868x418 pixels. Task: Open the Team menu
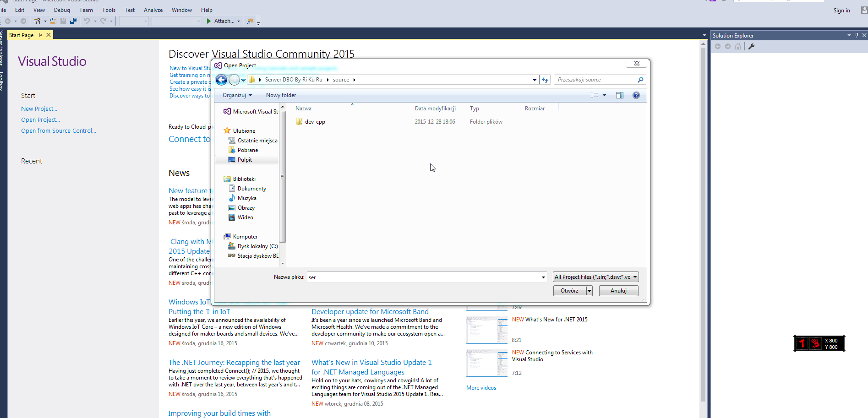[x=86, y=10]
